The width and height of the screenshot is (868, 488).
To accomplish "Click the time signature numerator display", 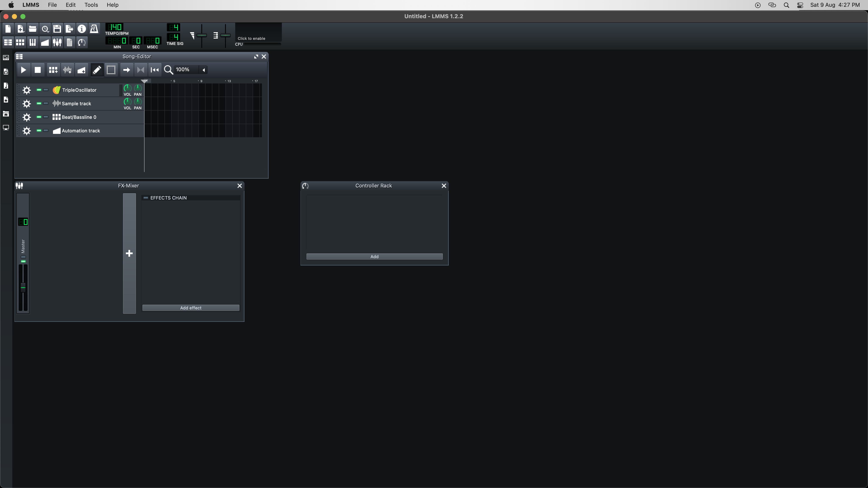I will (174, 27).
